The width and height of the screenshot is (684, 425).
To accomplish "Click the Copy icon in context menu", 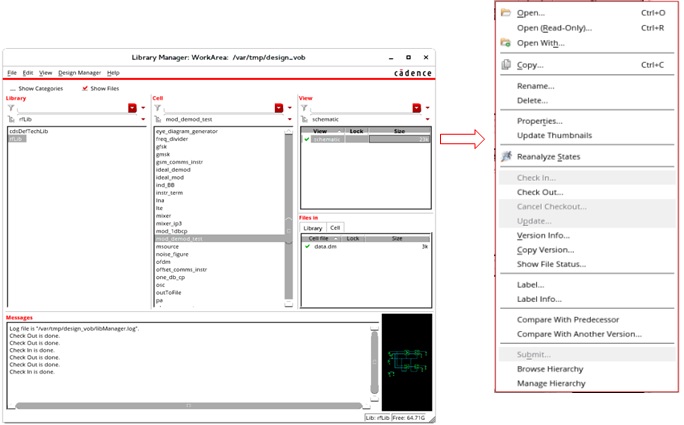I will 506,65.
